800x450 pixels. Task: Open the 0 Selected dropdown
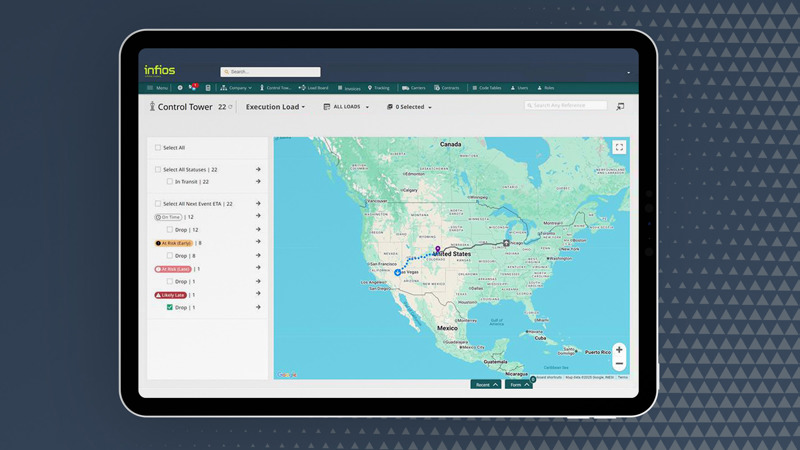click(410, 107)
